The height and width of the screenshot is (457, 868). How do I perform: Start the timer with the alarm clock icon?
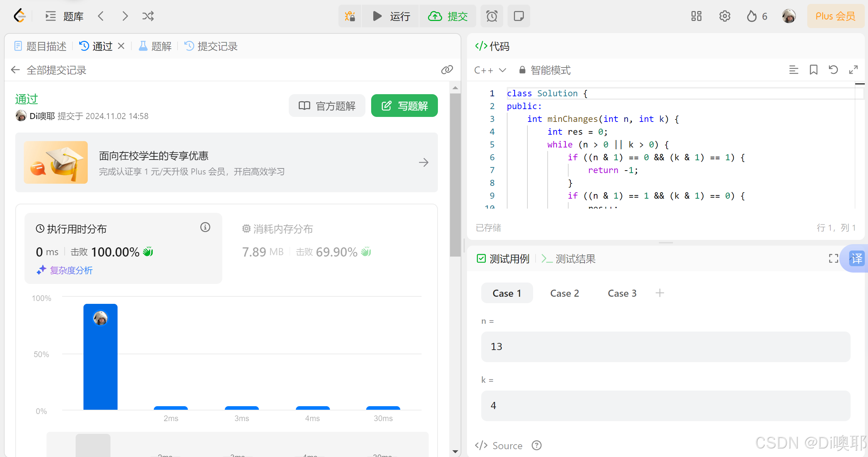[492, 16]
